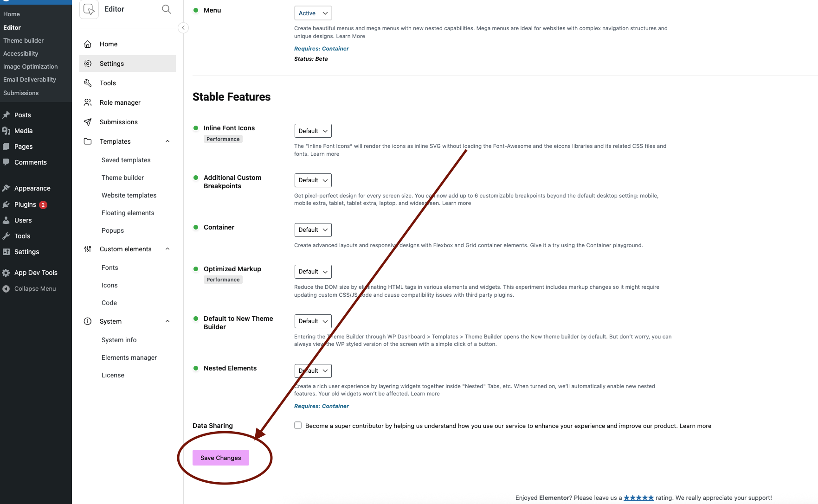Click the Custom elements sliders icon
The height and width of the screenshot is (504, 818).
(88, 249)
